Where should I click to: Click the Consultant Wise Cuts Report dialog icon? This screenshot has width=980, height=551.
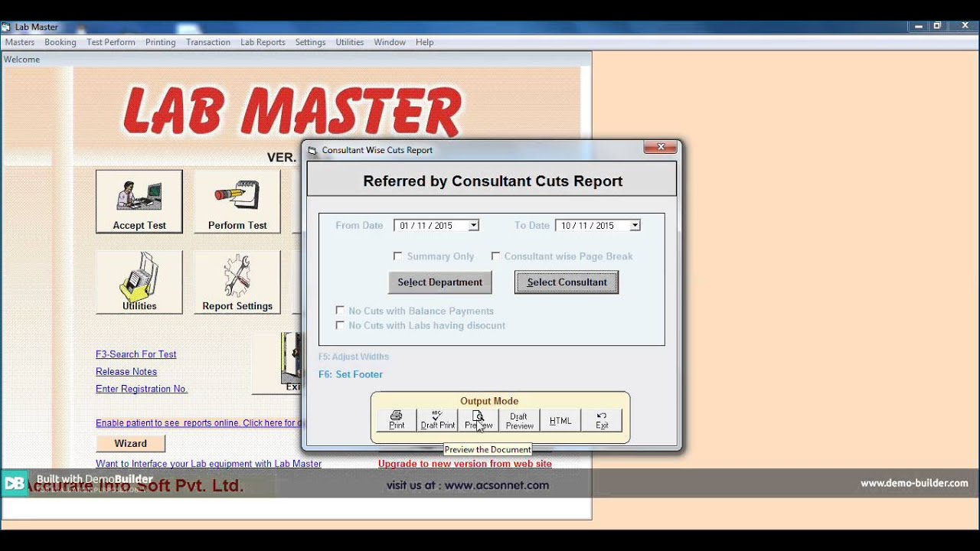click(312, 151)
